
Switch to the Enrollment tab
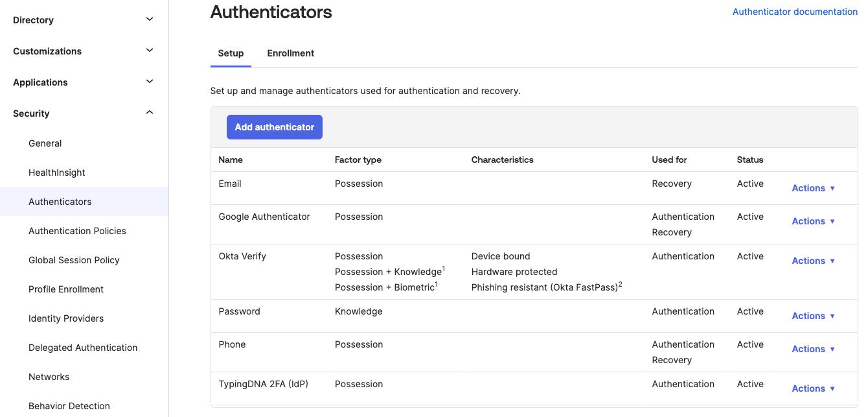291,54
